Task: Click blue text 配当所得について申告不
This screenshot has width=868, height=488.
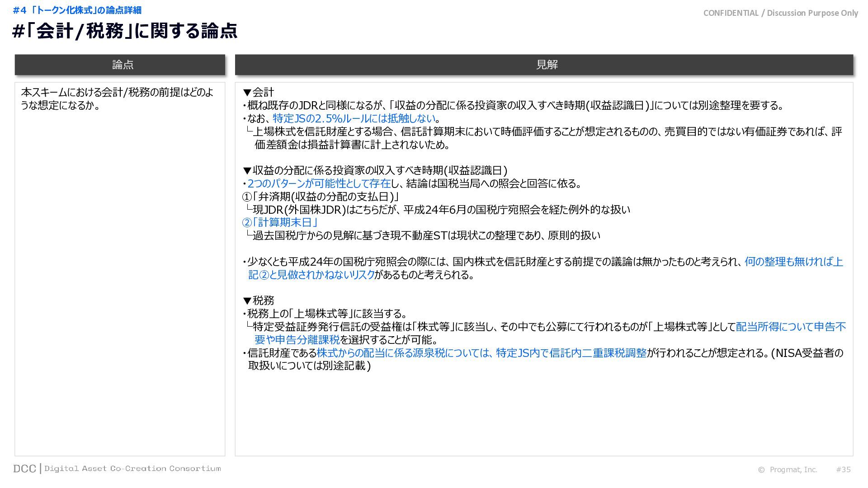Action: [x=791, y=327]
